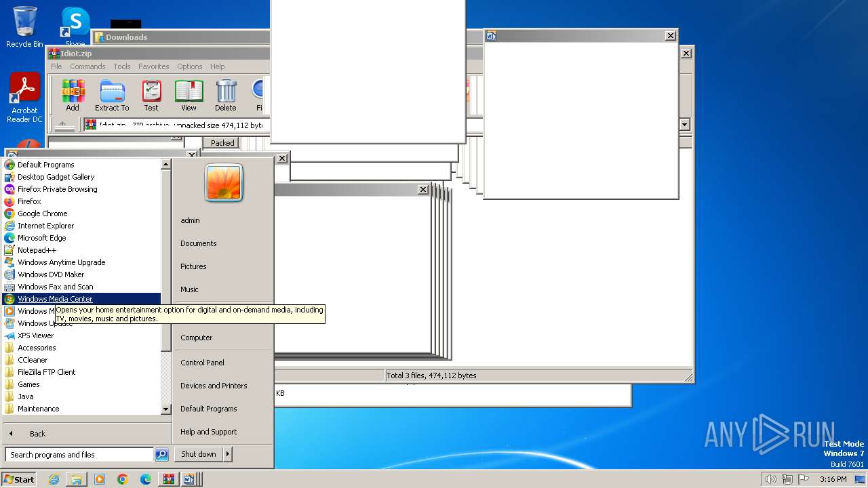Click the search magnifier button
Image resolution: width=868 pixels, height=488 pixels.
pos(161,455)
